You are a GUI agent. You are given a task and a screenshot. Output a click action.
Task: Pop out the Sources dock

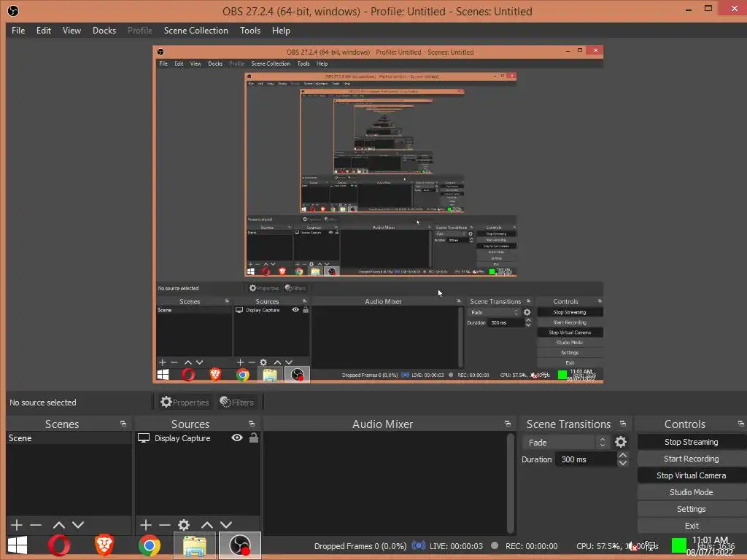tap(252, 424)
